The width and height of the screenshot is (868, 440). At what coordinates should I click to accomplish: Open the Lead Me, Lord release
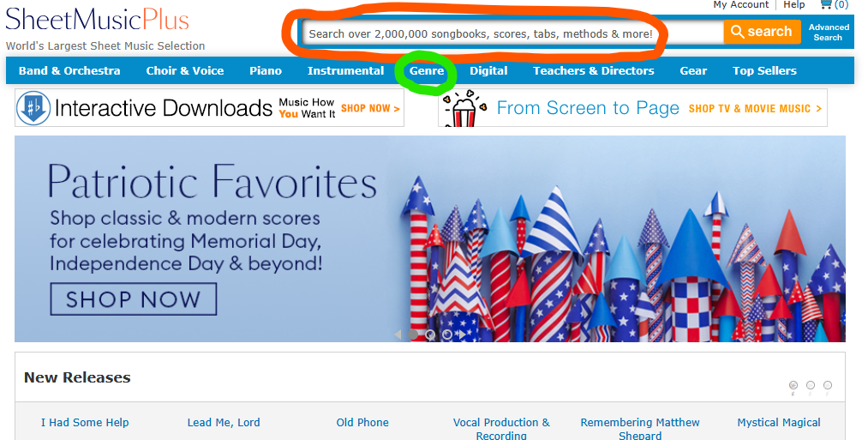pos(224,422)
